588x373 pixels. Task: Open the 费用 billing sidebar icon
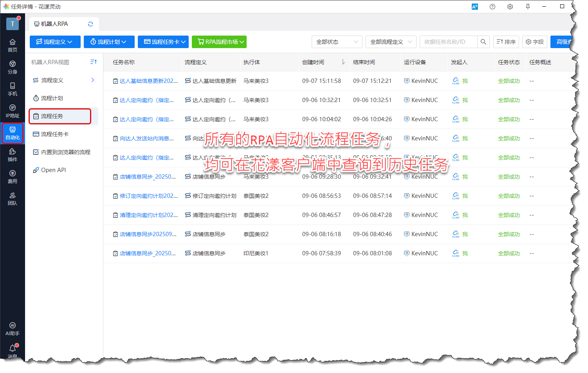(13, 176)
